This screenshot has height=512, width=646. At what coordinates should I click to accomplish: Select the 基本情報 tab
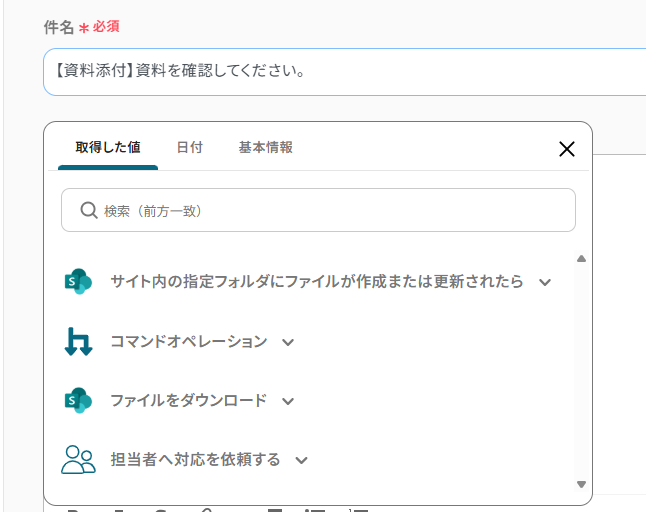265,147
